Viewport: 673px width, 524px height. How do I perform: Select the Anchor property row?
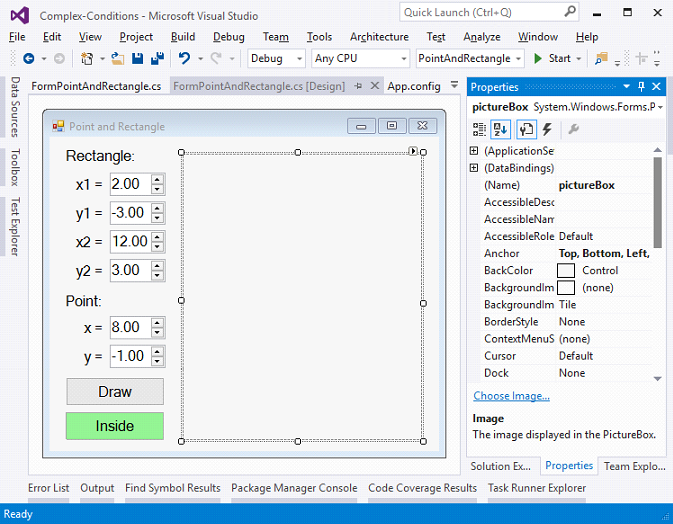(x=567, y=254)
